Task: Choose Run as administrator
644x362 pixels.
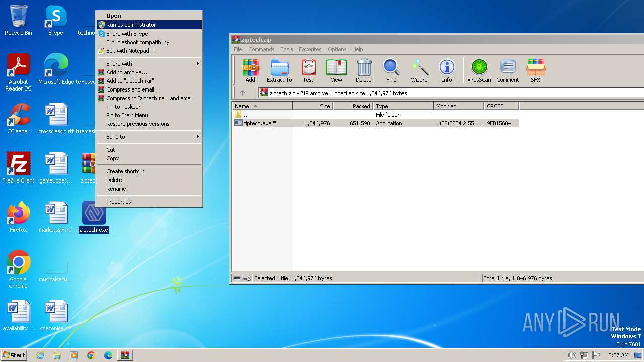Action: point(149,25)
